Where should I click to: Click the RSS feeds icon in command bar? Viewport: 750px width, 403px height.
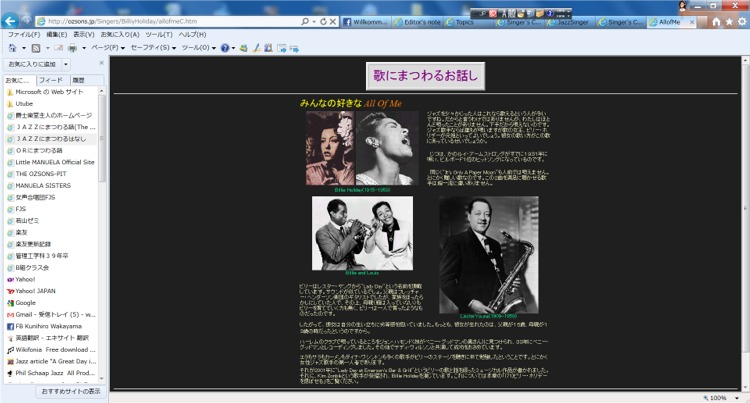(36, 48)
